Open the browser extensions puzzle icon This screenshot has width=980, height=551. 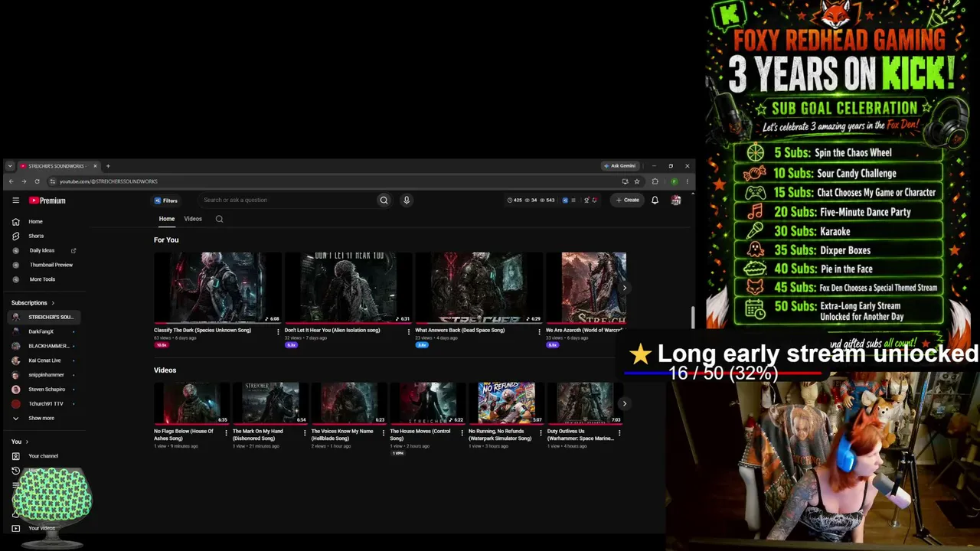[x=655, y=181]
